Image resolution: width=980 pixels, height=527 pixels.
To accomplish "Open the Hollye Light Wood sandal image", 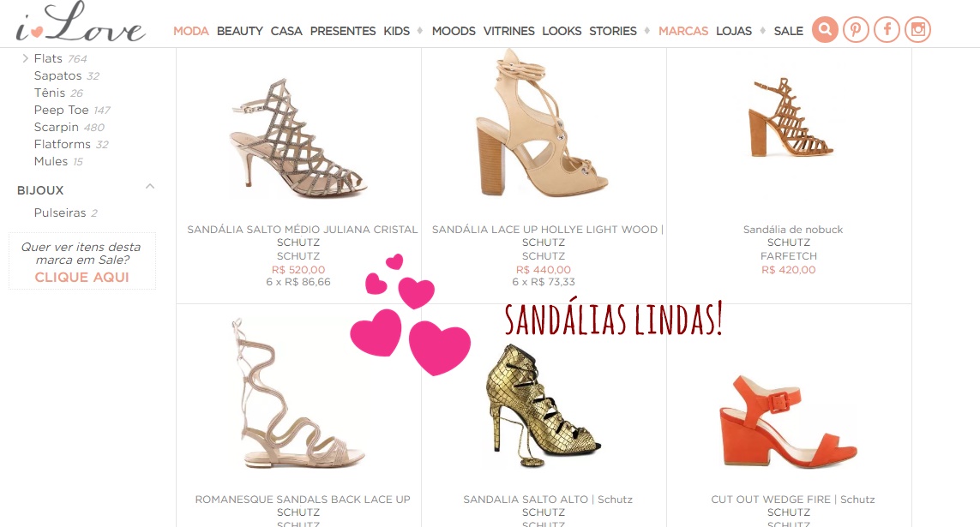I will (543, 123).
